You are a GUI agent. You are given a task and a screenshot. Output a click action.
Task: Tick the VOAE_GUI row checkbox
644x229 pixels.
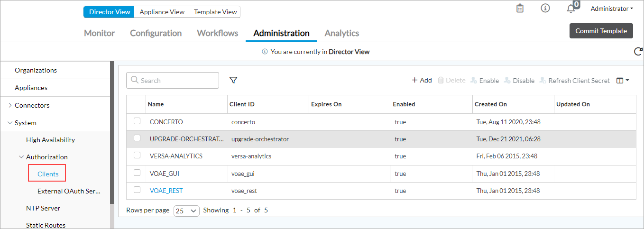(x=137, y=173)
